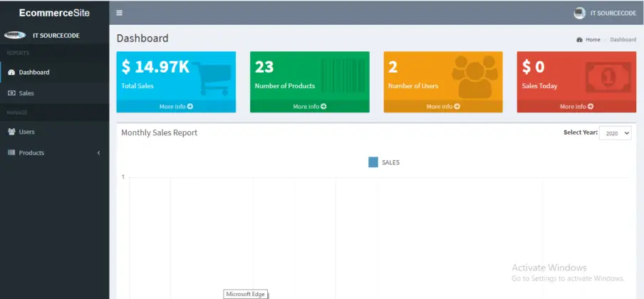This screenshot has width=644, height=299.
Task: Click More info under Number of Users
Action: coord(442,107)
